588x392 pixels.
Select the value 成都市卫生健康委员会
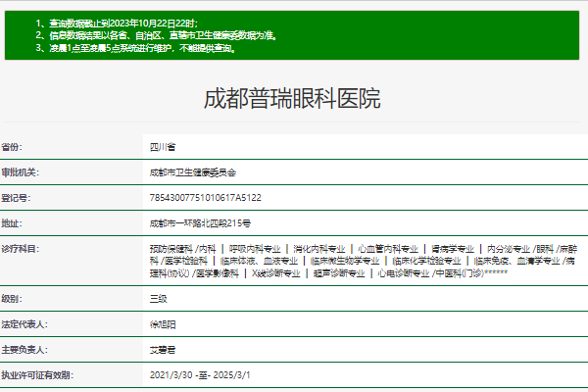click(x=193, y=172)
